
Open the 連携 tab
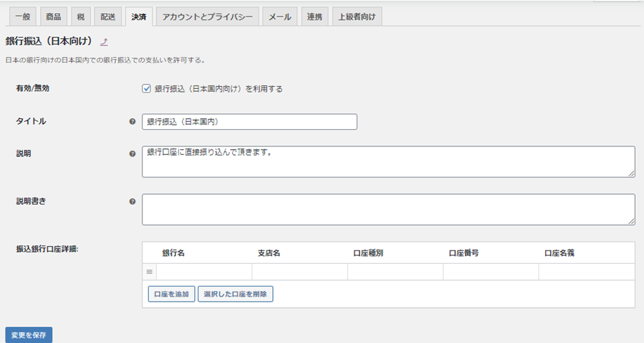[314, 17]
